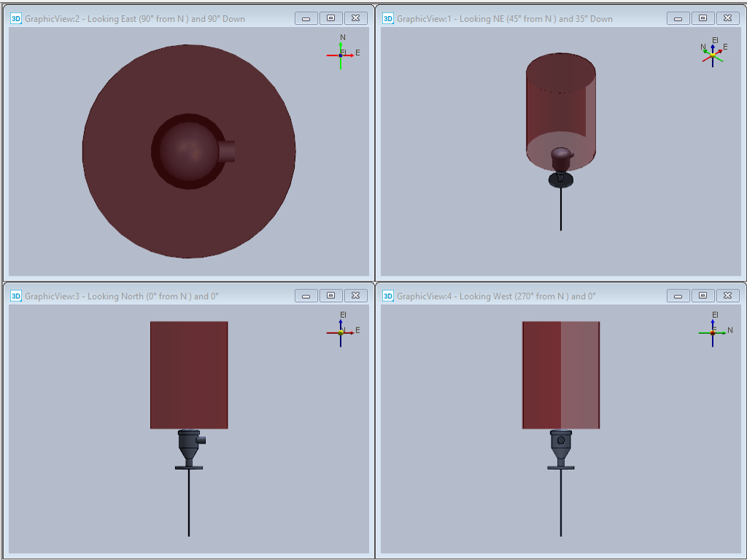The width and height of the screenshot is (747, 560).
Task: Maximize the GraphicView:3 Looking North window
Action: tap(330, 296)
